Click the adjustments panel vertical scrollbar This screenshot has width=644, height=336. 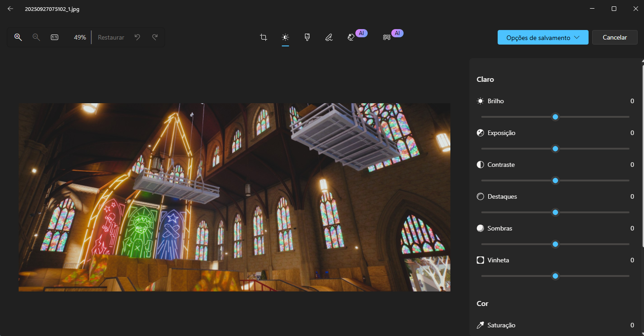click(x=643, y=156)
